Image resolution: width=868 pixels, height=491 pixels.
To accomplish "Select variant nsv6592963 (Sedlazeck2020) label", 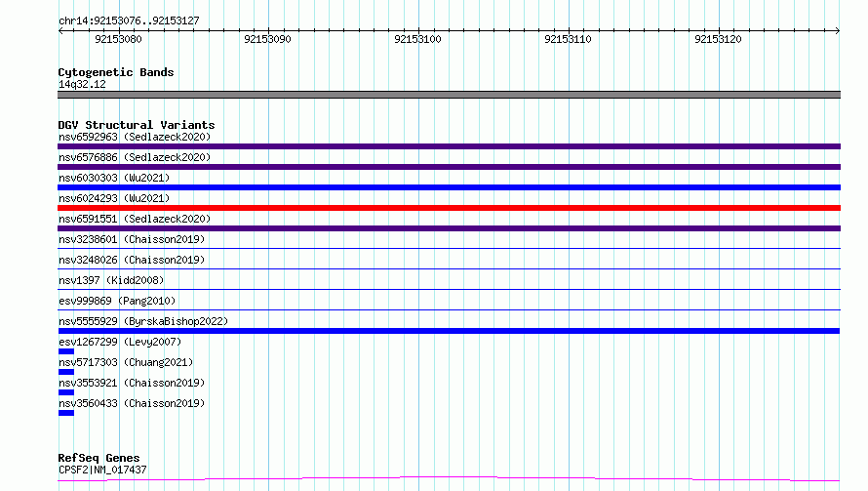I will tap(135, 137).
